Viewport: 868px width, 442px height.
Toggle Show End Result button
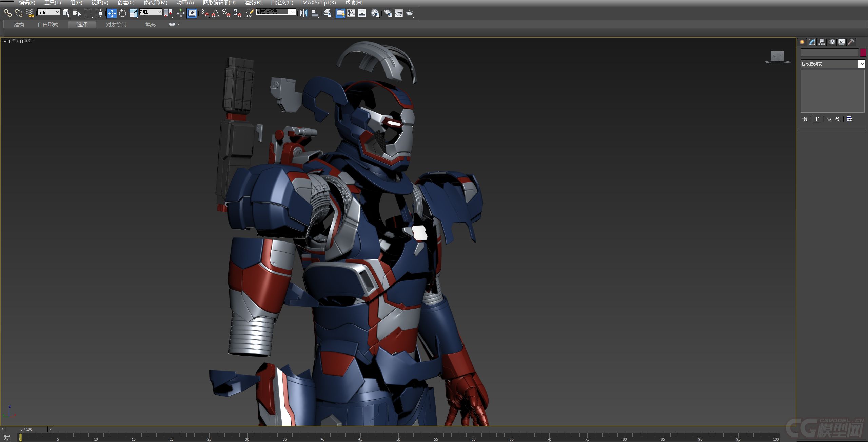(817, 119)
